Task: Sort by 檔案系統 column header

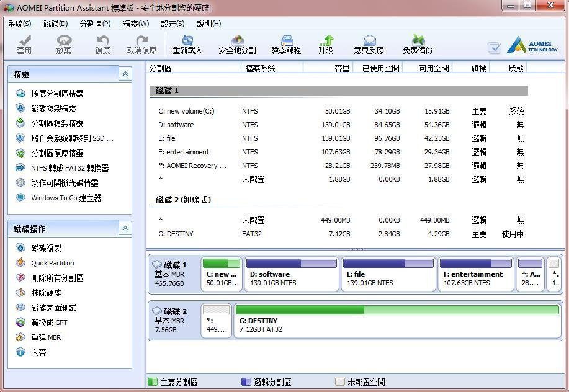Action: click(272, 68)
